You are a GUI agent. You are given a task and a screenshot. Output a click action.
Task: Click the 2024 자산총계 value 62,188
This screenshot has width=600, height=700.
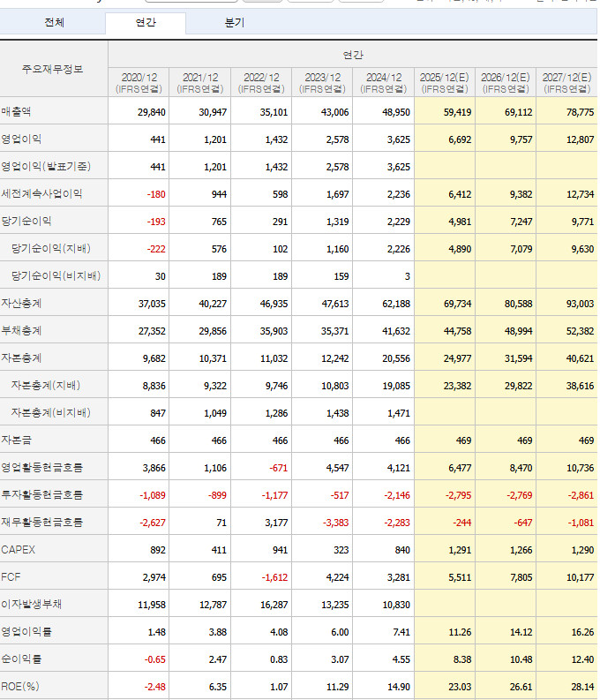[396, 304]
